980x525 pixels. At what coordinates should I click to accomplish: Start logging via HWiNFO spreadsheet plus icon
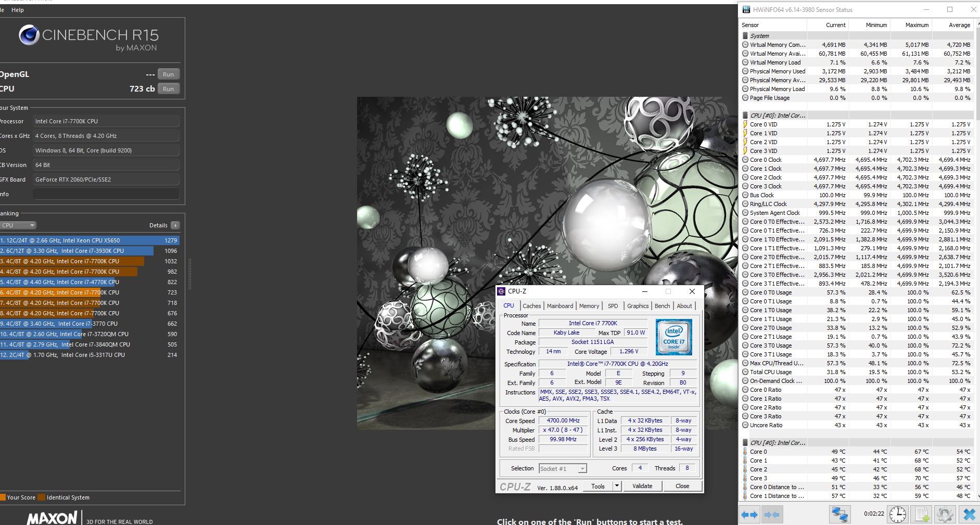click(921, 515)
